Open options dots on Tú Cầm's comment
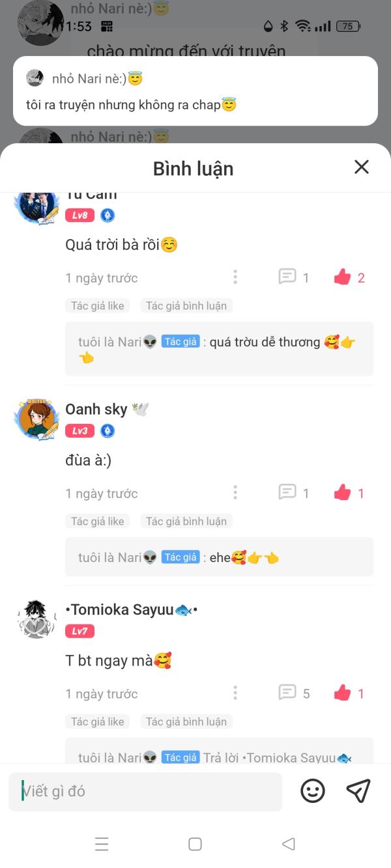Screen dimensions: 391x868 coord(235,277)
